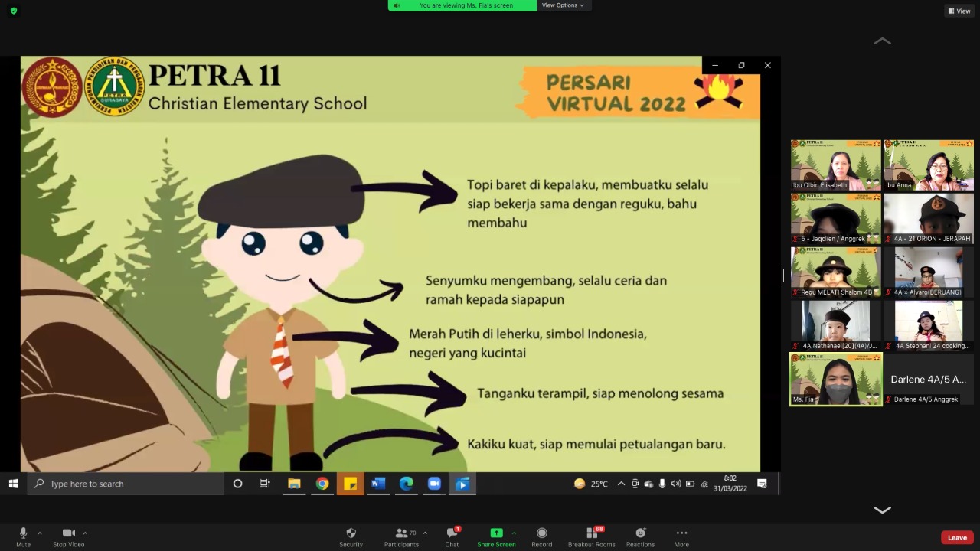Screen dimensions: 980x551
Task: Select the 4A - 21 ORION - JERAPAH tile
Action: 929,218
